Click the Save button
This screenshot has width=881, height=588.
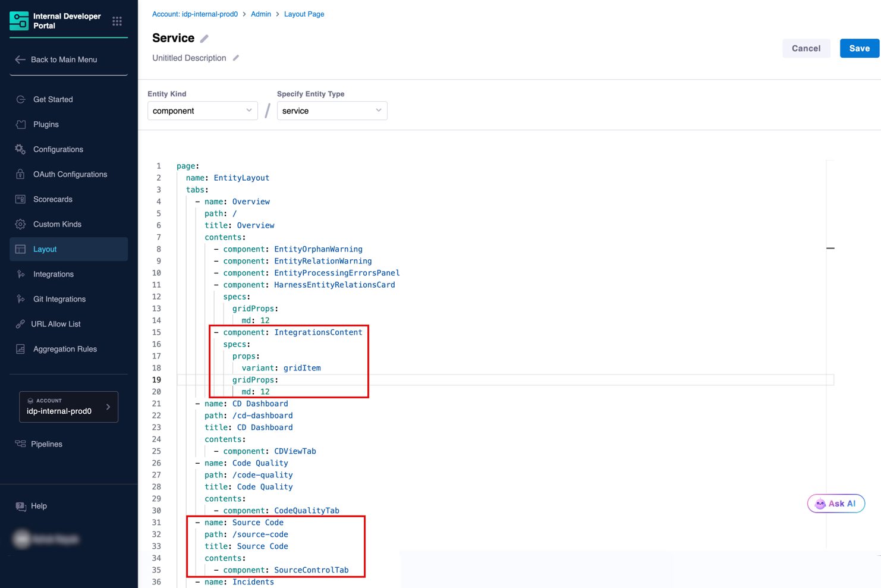point(859,48)
